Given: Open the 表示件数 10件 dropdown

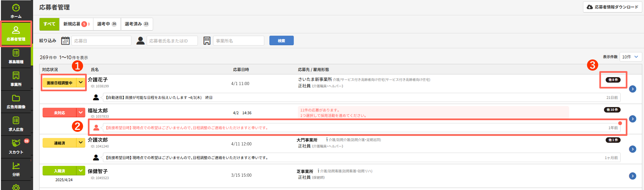Looking at the screenshot, I should (631, 57).
